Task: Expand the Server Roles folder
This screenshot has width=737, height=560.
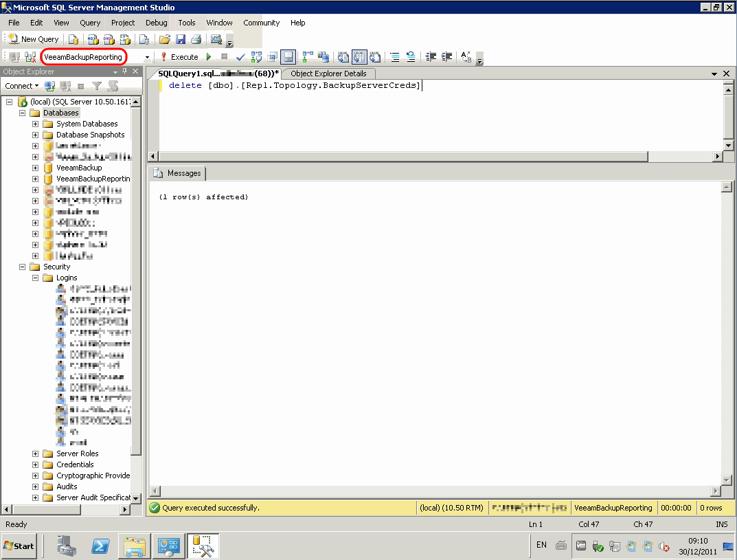Action: pyautogui.click(x=35, y=453)
